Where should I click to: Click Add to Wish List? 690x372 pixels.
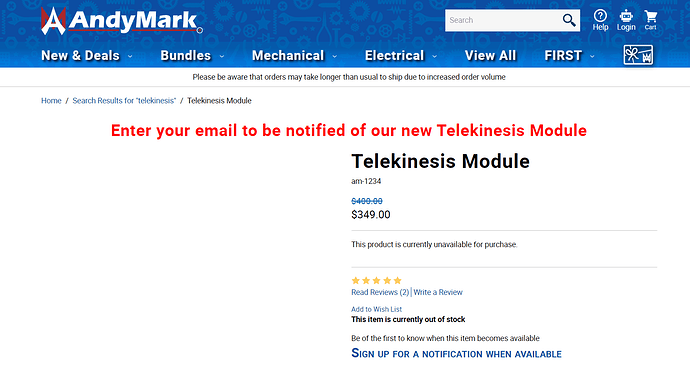tap(376, 309)
